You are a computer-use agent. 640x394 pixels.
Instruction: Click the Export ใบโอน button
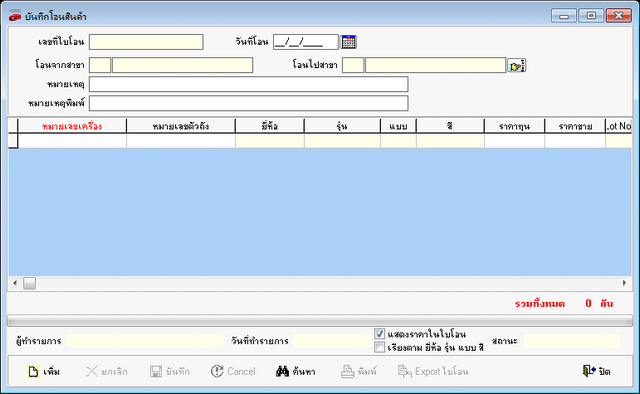click(433, 371)
